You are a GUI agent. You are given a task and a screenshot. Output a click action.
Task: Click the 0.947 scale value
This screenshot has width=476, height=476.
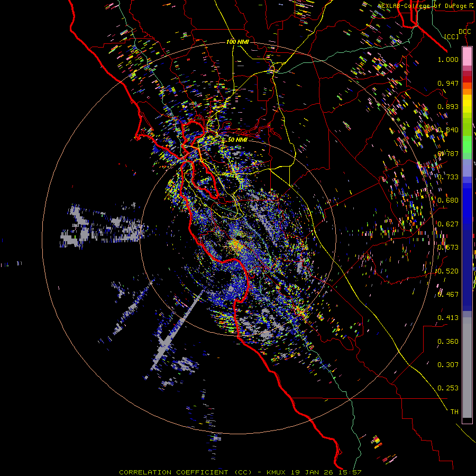click(448, 83)
